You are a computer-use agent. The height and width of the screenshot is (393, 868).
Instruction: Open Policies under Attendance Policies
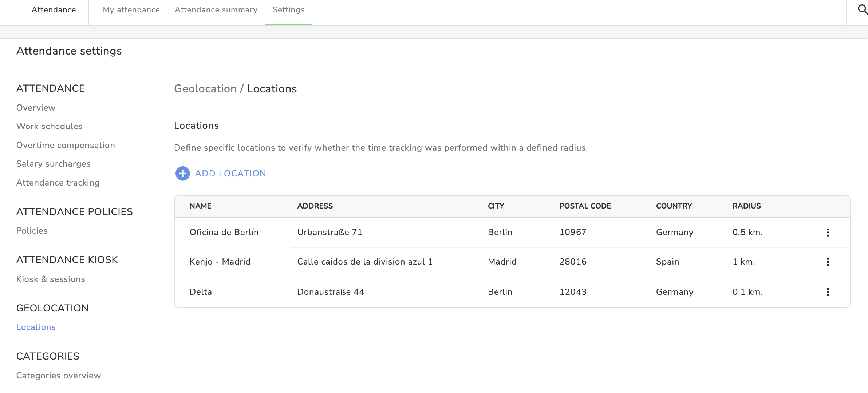click(32, 231)
